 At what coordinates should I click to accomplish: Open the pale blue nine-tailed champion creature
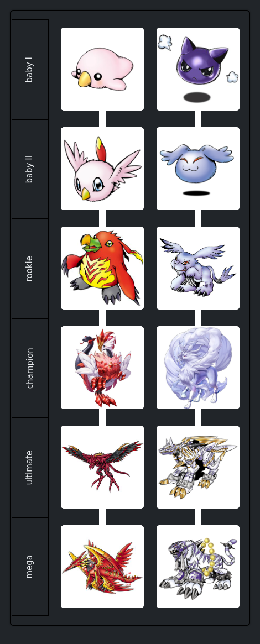198,368
